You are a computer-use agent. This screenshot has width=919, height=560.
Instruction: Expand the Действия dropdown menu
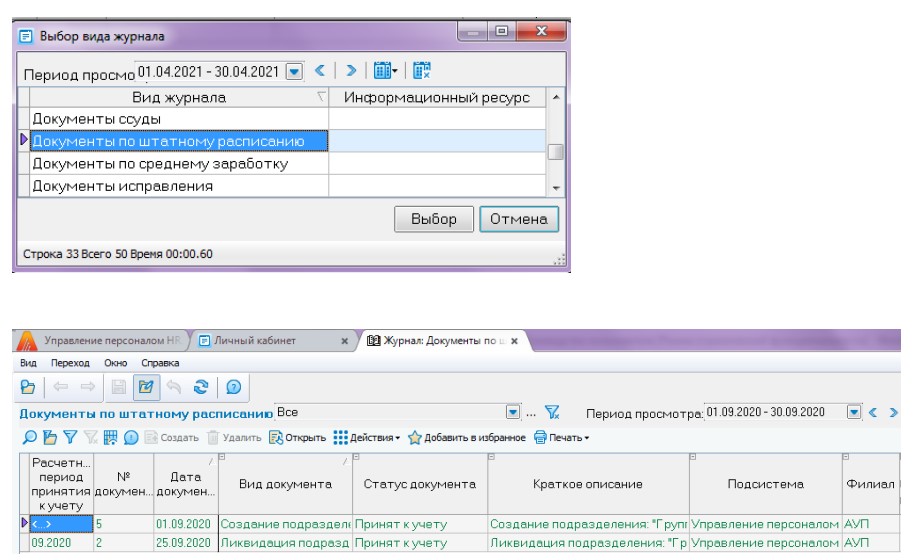pos(367,437)
